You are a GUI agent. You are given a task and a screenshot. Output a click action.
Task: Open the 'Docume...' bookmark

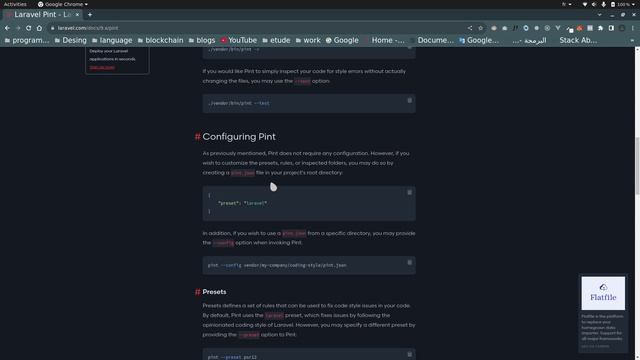(x=432, y=40)
